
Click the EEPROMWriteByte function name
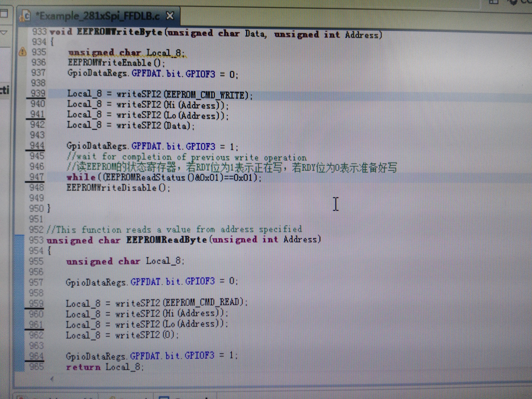pyautogui.click(x=120, y=32)
